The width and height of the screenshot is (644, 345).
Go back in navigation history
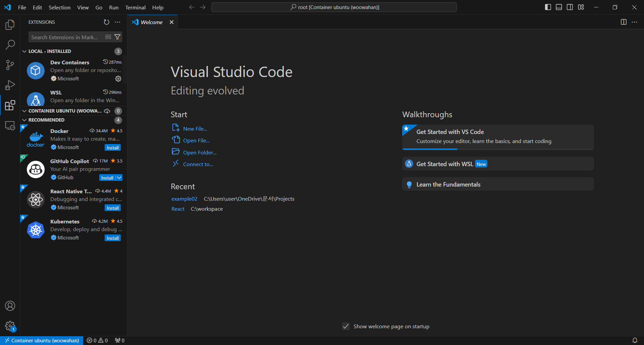(x=192, y=7)
